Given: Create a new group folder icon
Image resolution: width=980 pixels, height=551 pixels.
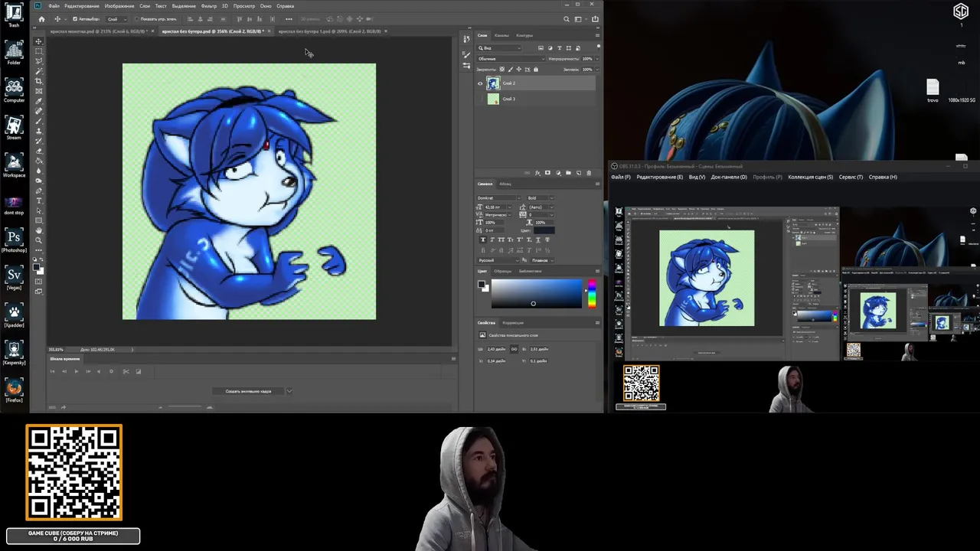Looking at the screenshot, I should [x=568, y=173].
